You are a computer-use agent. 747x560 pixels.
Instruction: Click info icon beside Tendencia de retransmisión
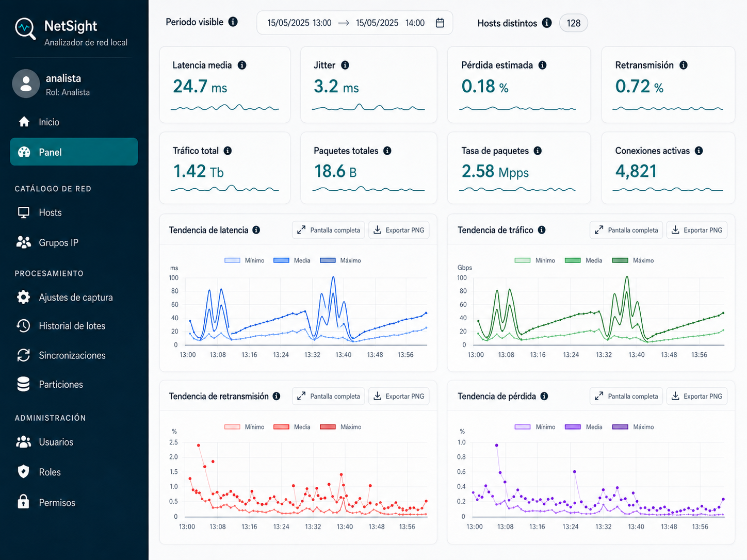click(277, 396)
